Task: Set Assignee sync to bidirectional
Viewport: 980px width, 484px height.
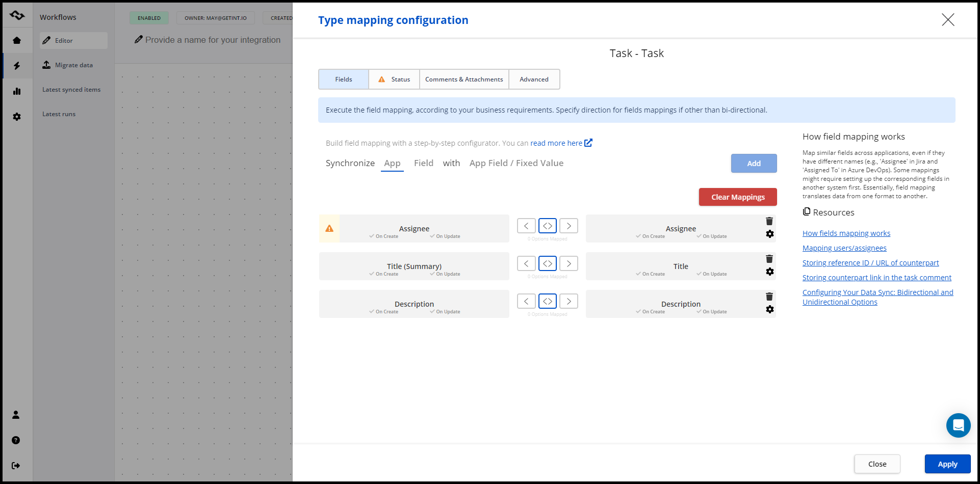Action: click(547, 226)
